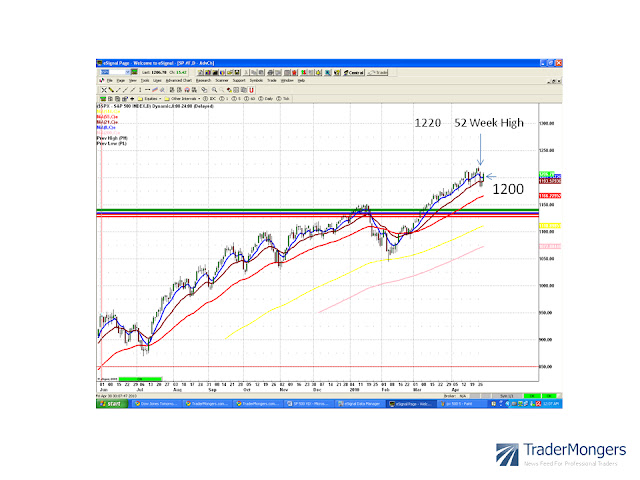640x480 pixels.
Task: Click the 850.00 price axis label
Action: 547,367
